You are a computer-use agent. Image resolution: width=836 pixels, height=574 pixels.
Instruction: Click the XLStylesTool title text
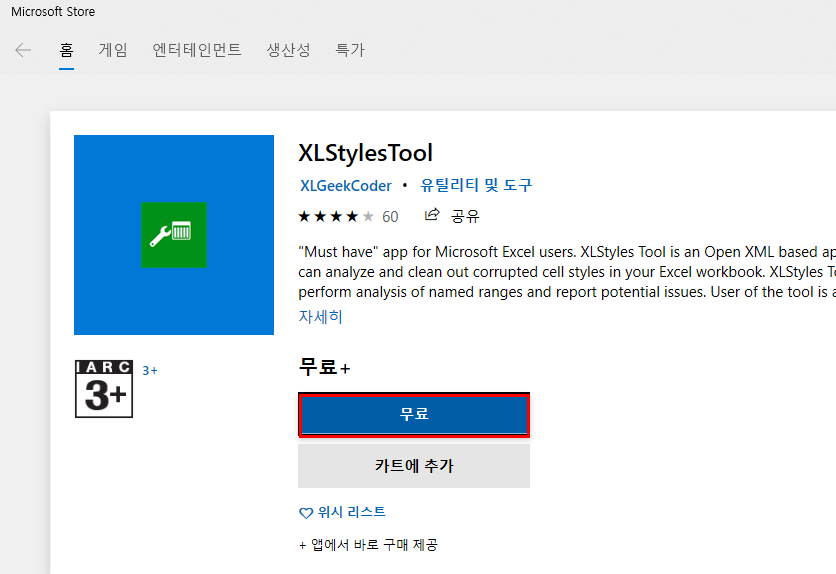click(x=365, y=153)
